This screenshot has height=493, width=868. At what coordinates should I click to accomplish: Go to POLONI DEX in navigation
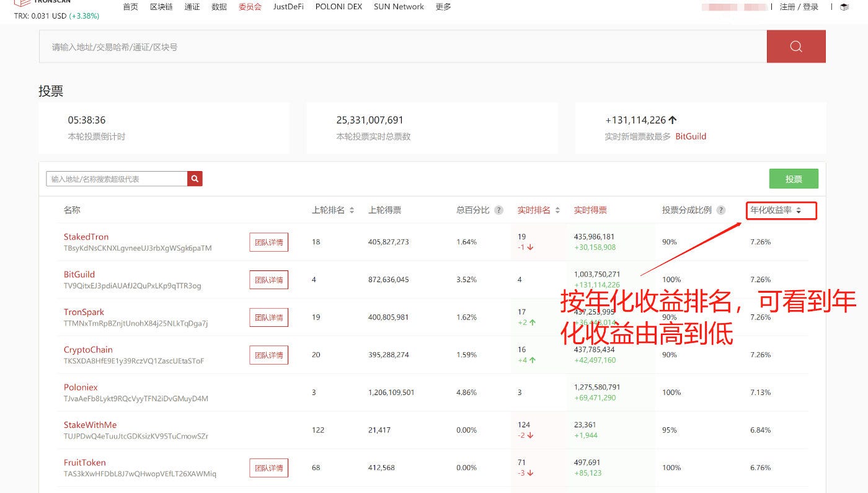339,7
